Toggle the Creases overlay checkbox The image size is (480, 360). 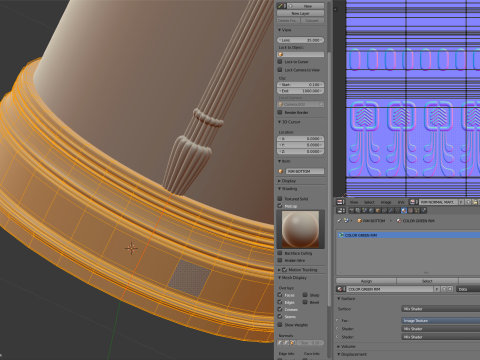coord(280,309)
